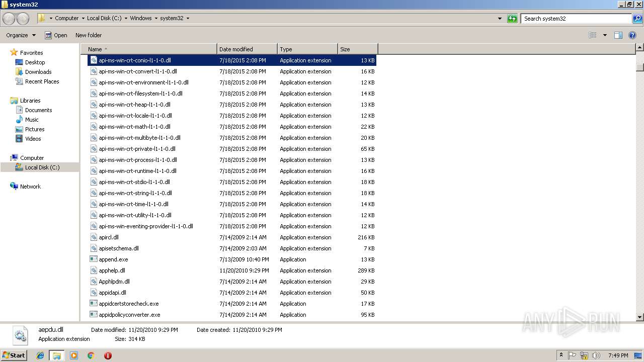Click the New folder button
Viewport: 644px width, 362px height.
89,35
